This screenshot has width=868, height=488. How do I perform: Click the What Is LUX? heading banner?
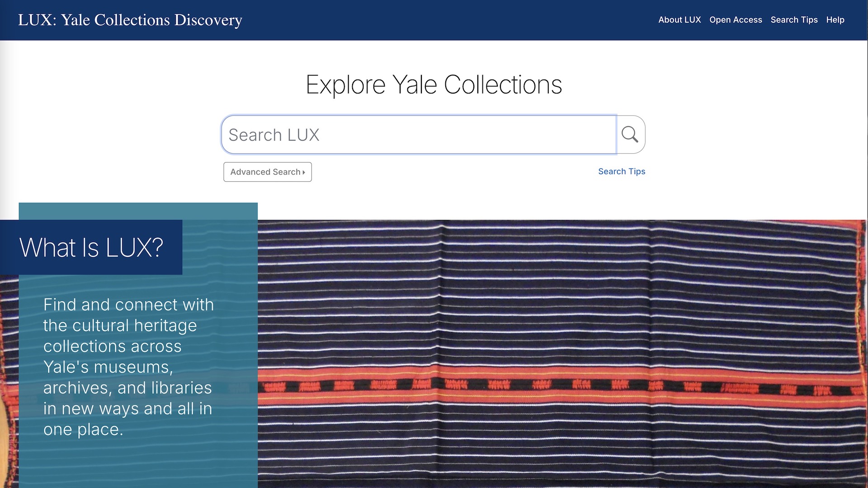91,248
